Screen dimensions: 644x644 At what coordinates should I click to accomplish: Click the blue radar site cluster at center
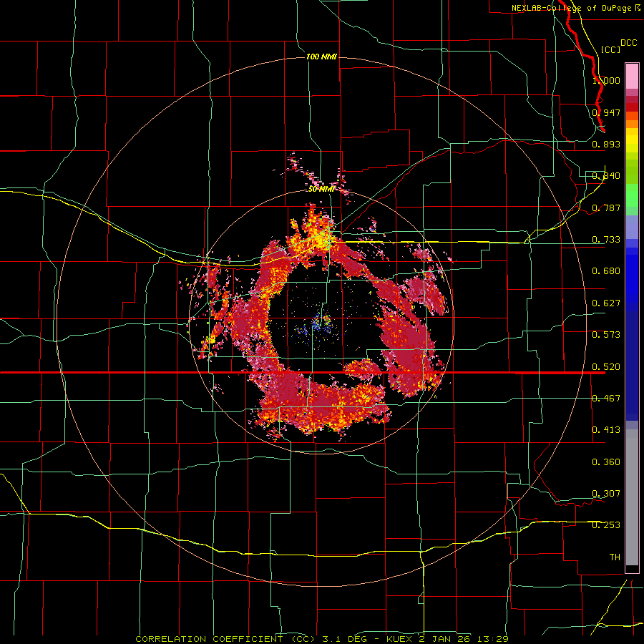[320, 323]
